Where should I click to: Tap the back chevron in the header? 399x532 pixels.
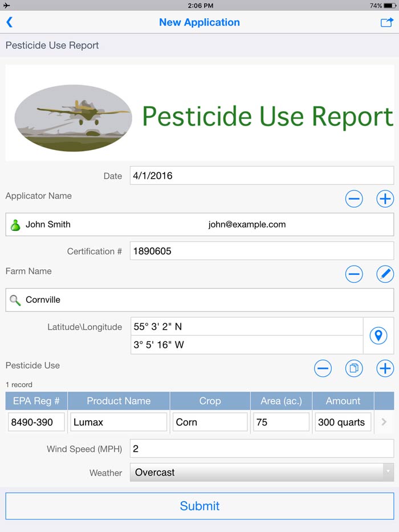point(10,22)
